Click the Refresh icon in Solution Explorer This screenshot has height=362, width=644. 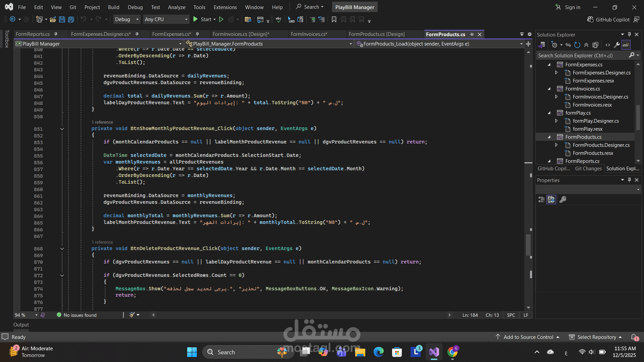pyautogui.click(x=577, y=45)
